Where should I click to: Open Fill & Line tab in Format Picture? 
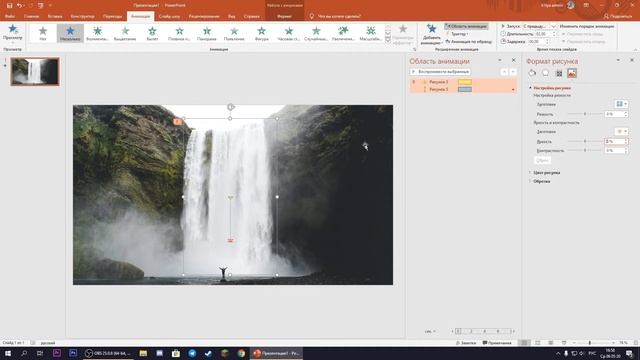tap(532, 73)
